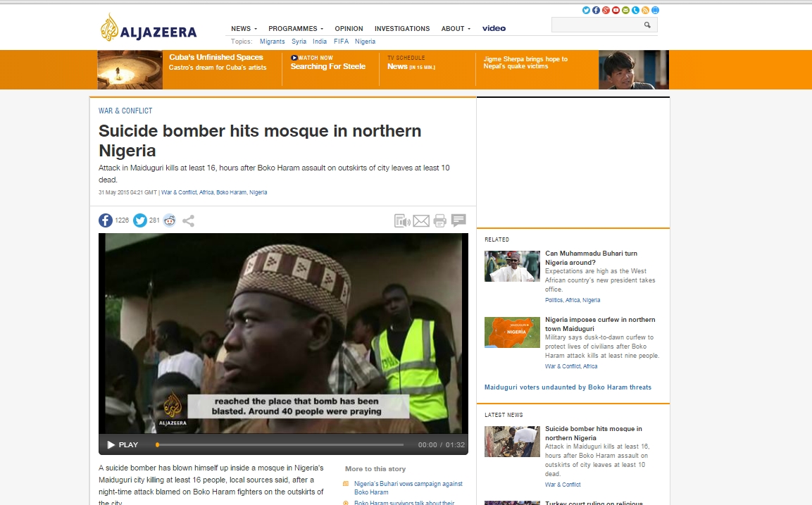
Task: Share the article on Twitter
Action: click(140, 220)
